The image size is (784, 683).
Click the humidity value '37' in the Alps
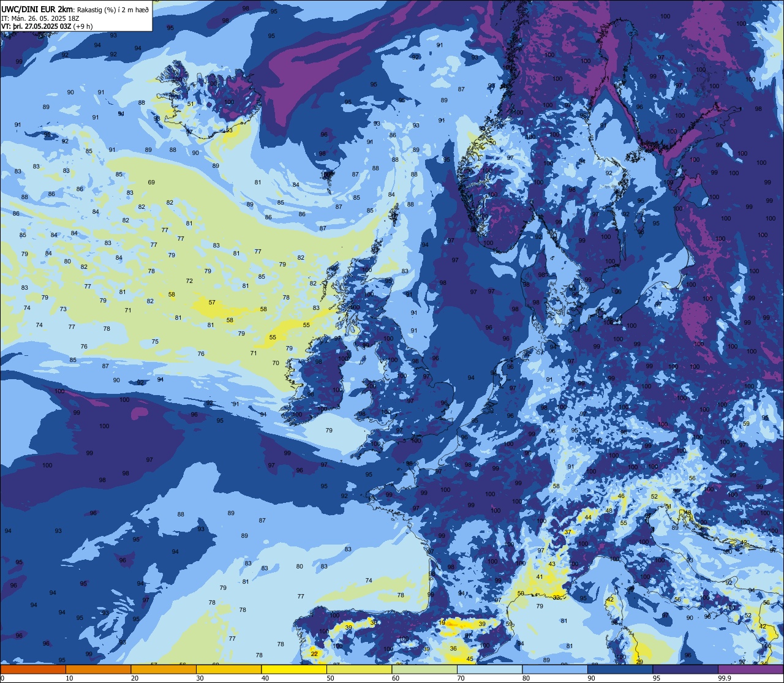click(x=568, y=532)
